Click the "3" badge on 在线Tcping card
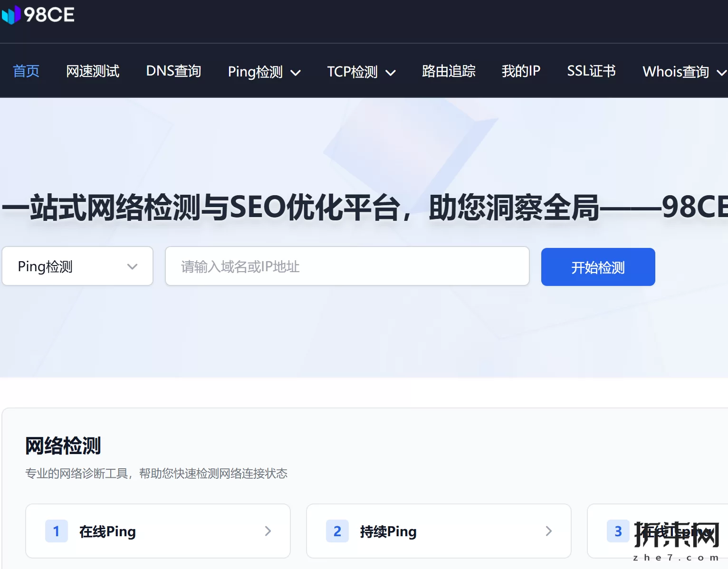Screen dimensions: 728x569 [x=618, y=531]
